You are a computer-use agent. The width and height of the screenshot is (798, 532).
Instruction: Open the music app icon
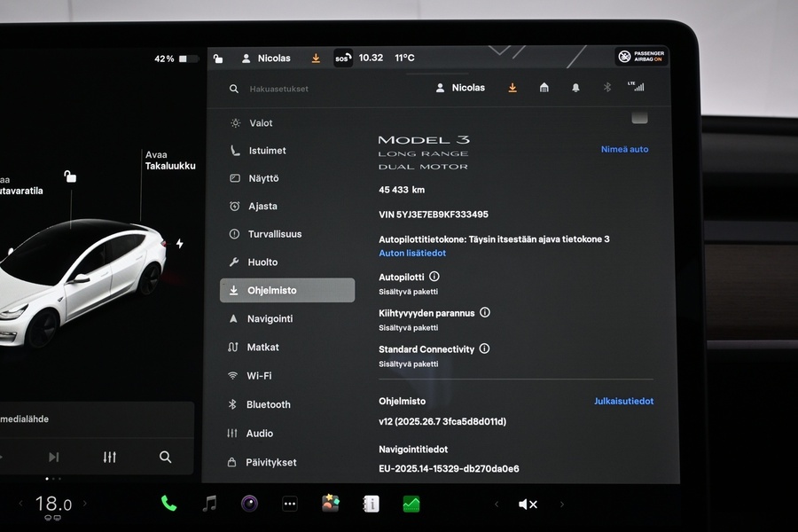[x=209, y=504]
